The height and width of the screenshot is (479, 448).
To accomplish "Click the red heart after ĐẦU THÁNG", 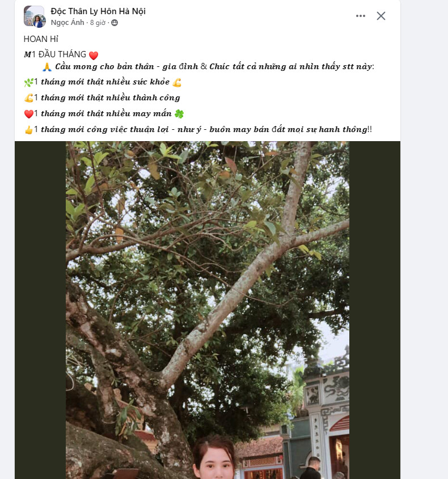I will [94, 55].
